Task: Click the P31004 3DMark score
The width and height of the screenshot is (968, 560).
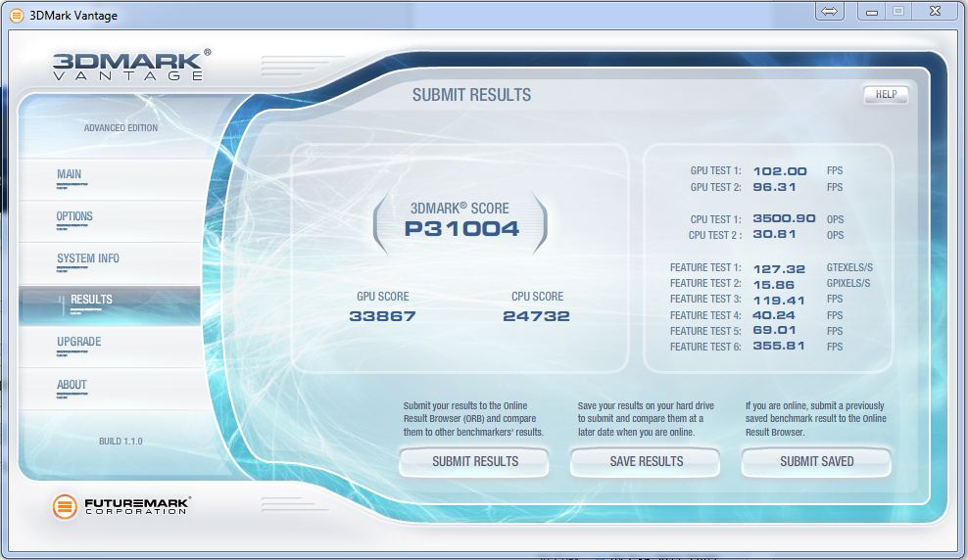Action: point(461,229)
